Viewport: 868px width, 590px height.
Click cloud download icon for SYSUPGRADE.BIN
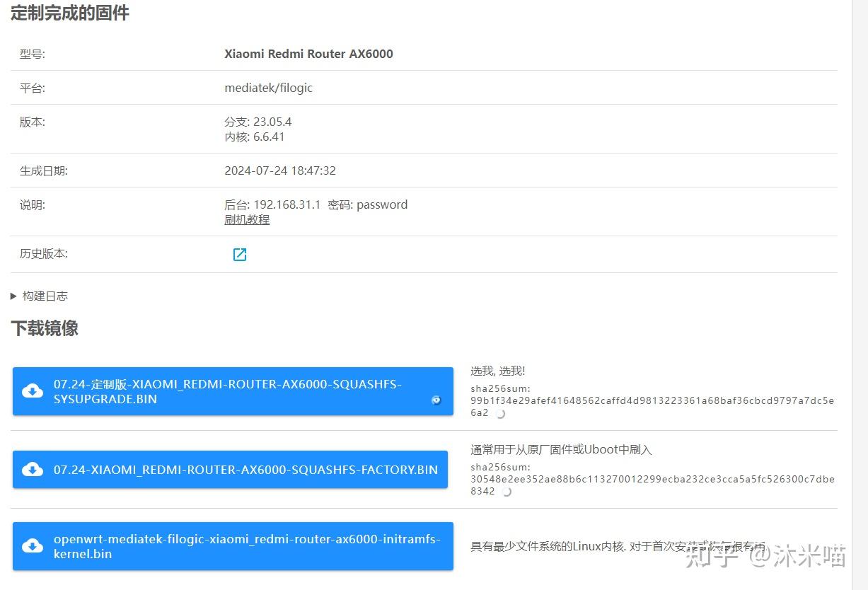(33, 391)
